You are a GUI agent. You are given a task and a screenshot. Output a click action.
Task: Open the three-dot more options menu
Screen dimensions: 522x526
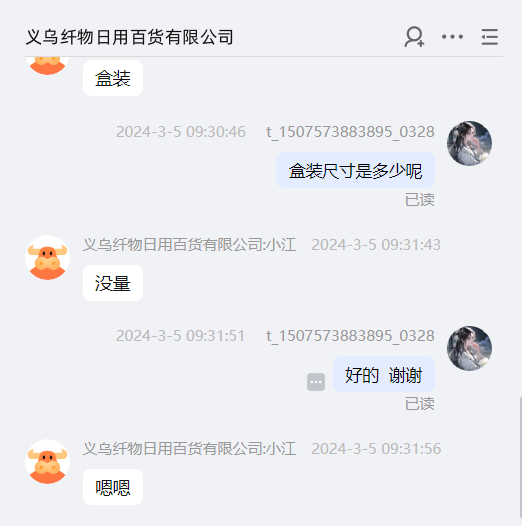(x=452, y=37)
